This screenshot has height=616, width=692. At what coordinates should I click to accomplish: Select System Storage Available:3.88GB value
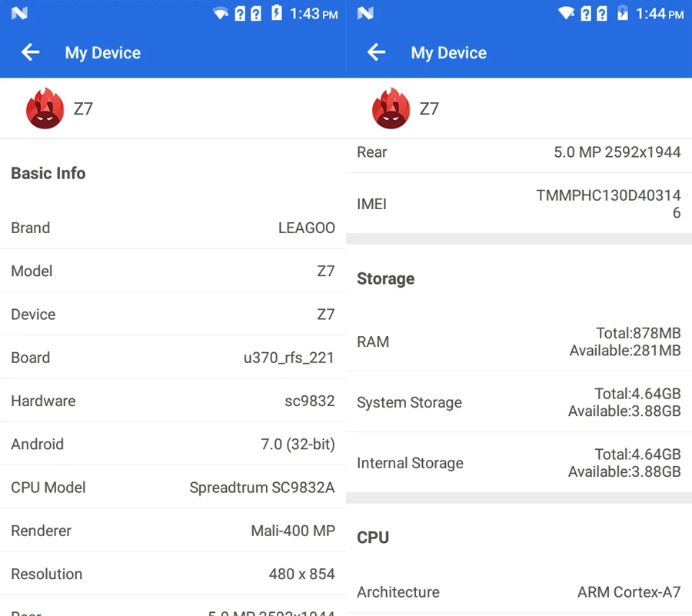624,411
